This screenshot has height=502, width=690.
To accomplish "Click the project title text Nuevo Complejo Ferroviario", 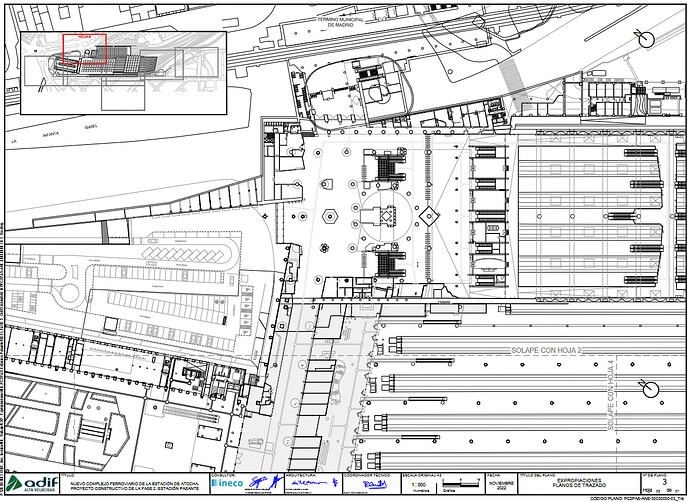I will [x=135, y=486].
